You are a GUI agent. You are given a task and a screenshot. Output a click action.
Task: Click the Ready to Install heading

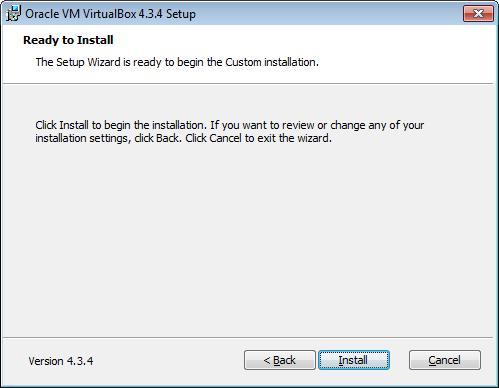68,40
